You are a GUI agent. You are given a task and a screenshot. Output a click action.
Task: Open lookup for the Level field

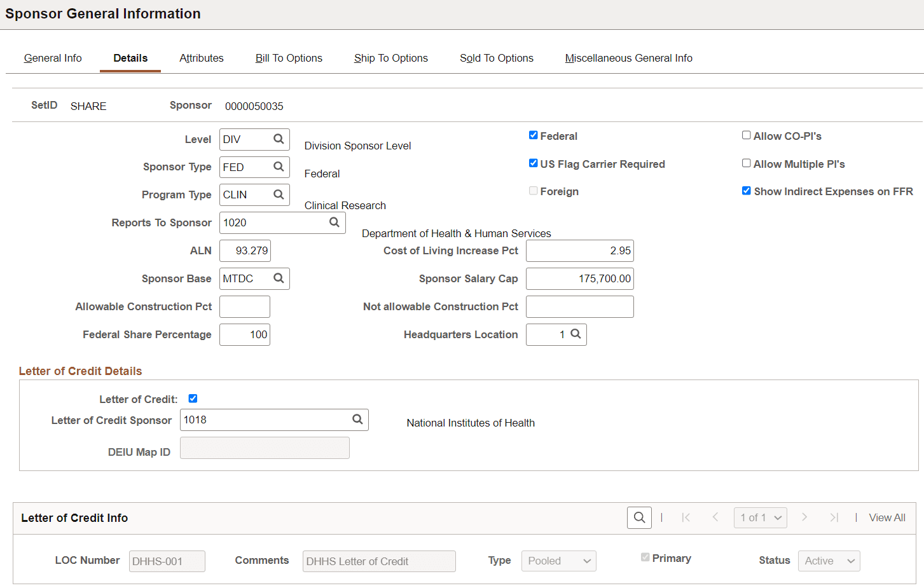(279, 139)
